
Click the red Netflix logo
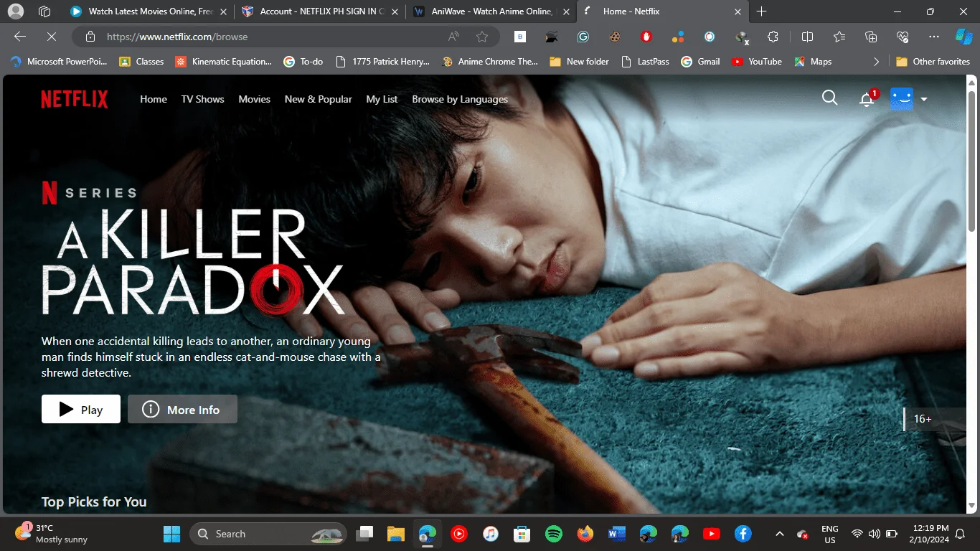click(x=75, y=99)
